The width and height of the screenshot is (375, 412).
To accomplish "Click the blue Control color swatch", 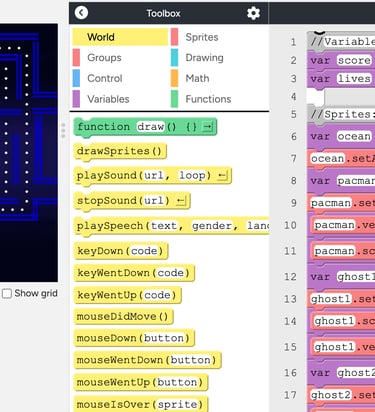I will pos(76,78).
